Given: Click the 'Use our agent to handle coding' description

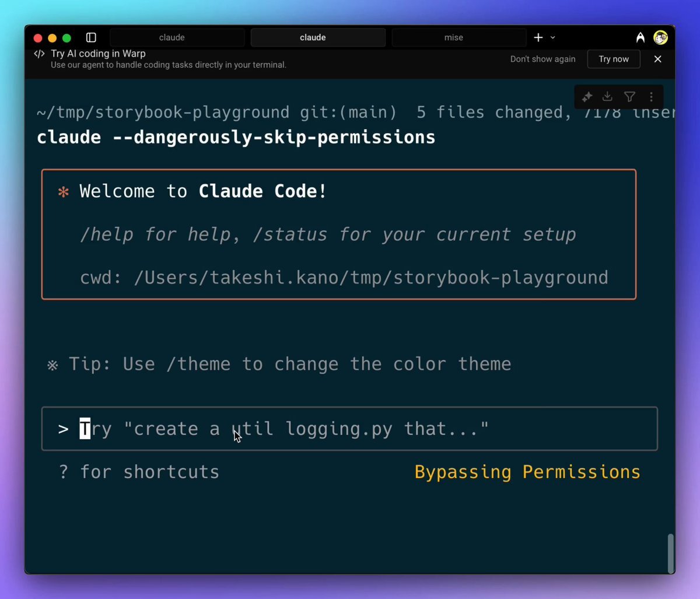Looking at the screenshot, I should point(169,65).
